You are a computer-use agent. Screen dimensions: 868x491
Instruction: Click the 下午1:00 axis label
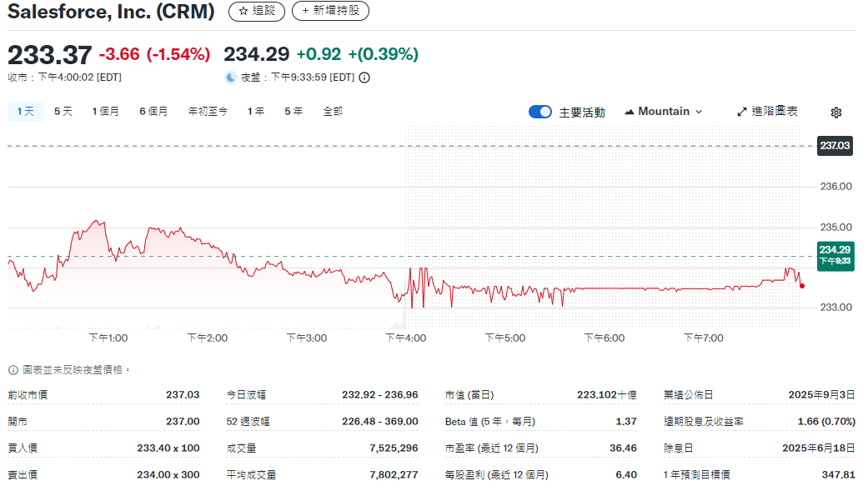pos(108,338)
